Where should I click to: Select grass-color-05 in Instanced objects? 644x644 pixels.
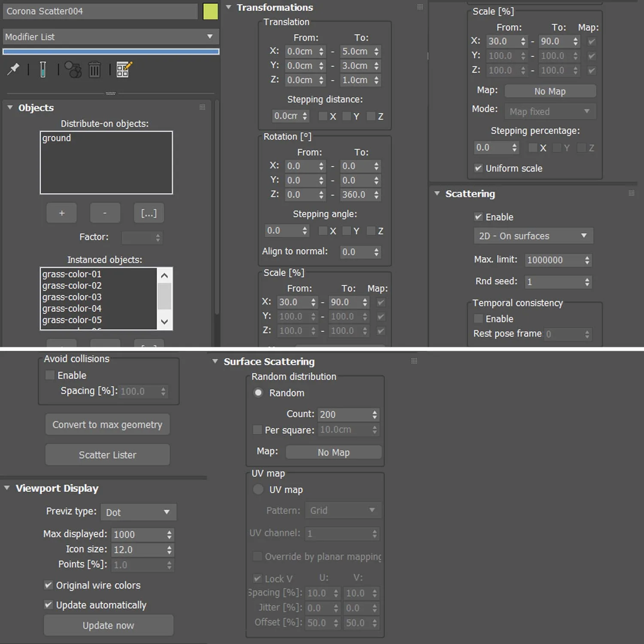coord(72,320)
